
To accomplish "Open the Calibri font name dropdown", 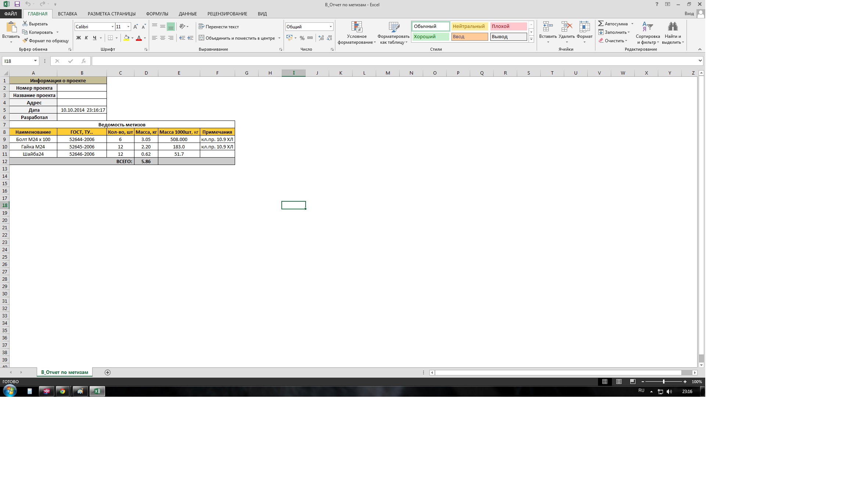I will point(112,27).
